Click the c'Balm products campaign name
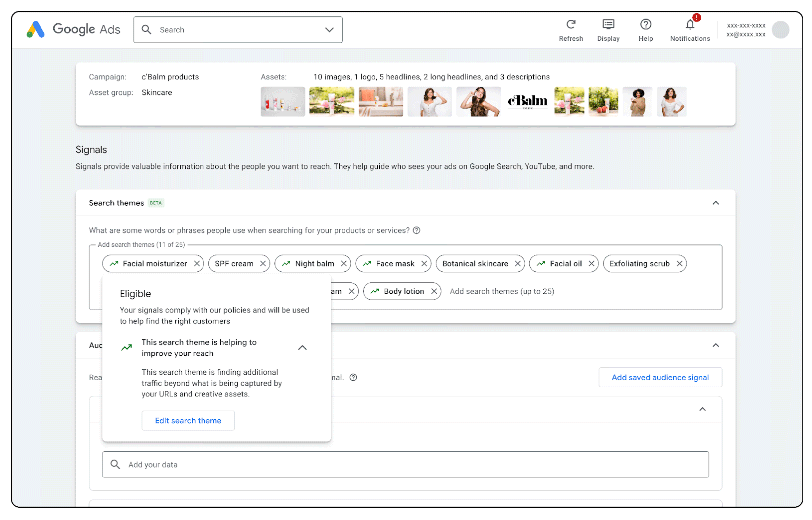The height and width of the screenshot is (520, 812). tap(170, 77)
